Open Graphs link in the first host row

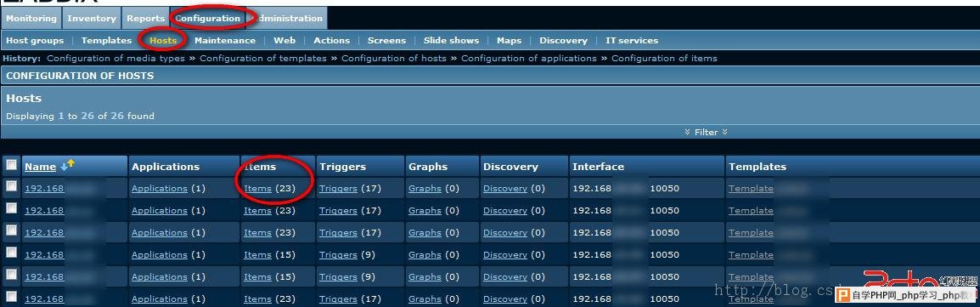pos(425,188)
